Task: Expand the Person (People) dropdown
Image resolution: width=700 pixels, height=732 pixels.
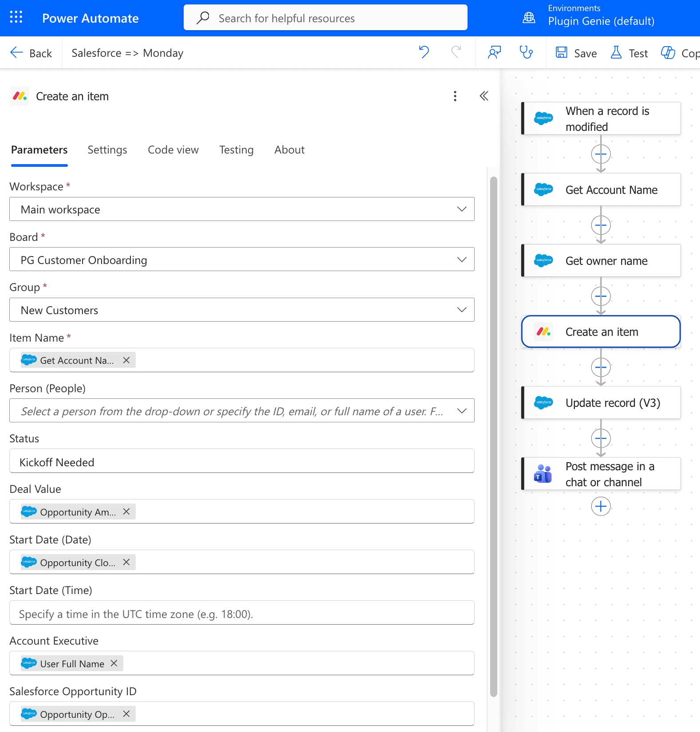Action: click(x=462, y=411)
